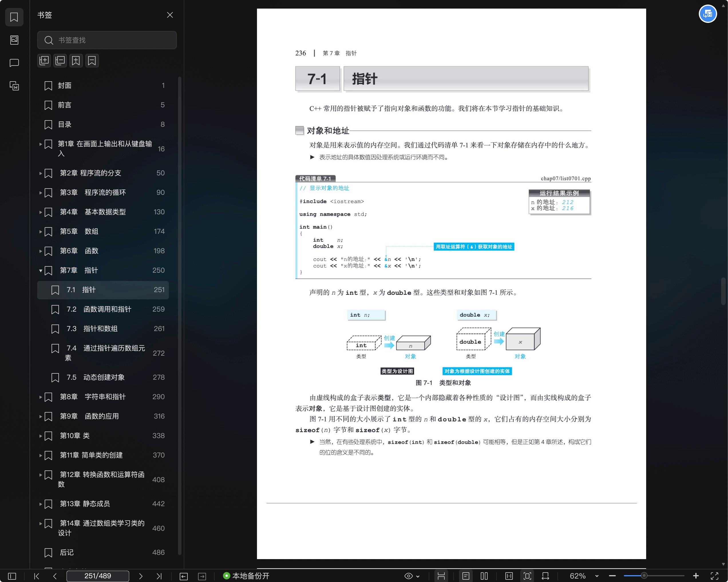Click the local backup status indicator
The width and height of the screenshot is (728, 582).
[x=246, y=576]
